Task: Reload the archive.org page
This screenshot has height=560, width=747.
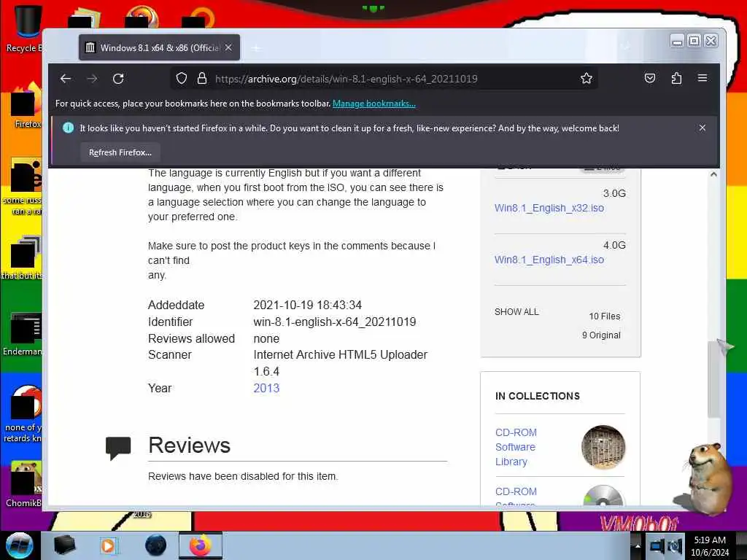Action: point(118,79)
